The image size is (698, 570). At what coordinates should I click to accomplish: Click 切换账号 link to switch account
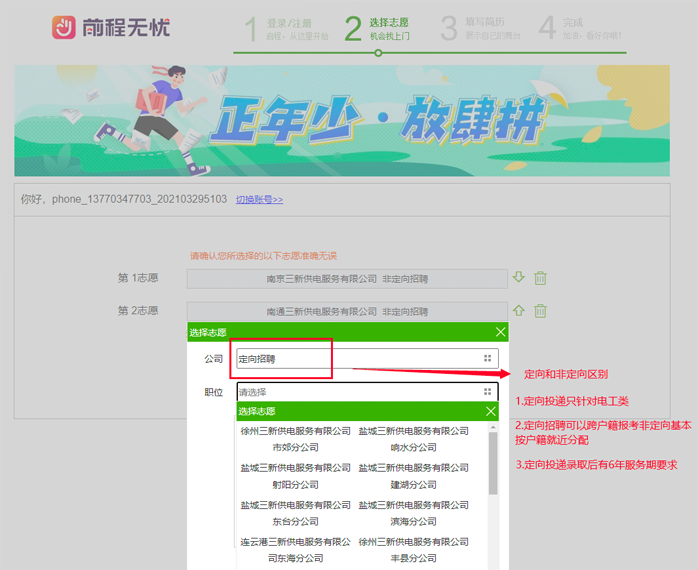(259, 199)
